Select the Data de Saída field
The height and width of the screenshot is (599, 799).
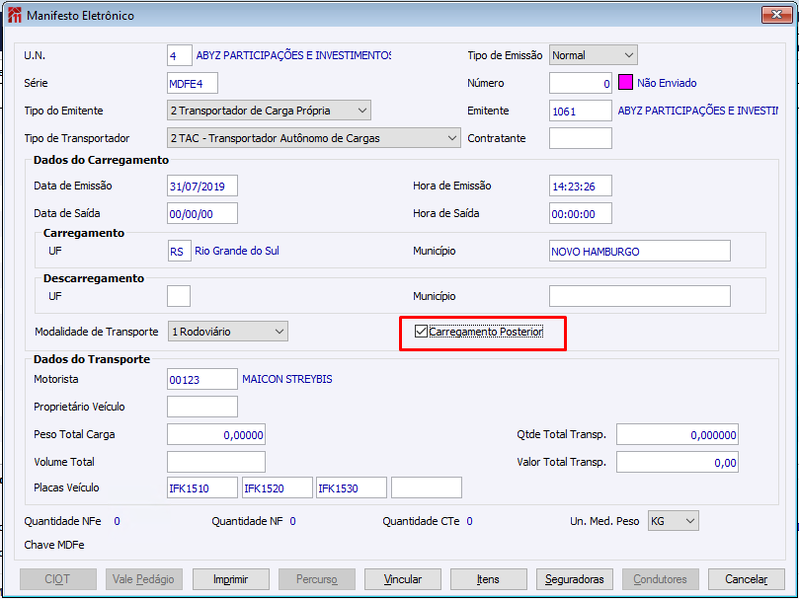pos(202,213)
